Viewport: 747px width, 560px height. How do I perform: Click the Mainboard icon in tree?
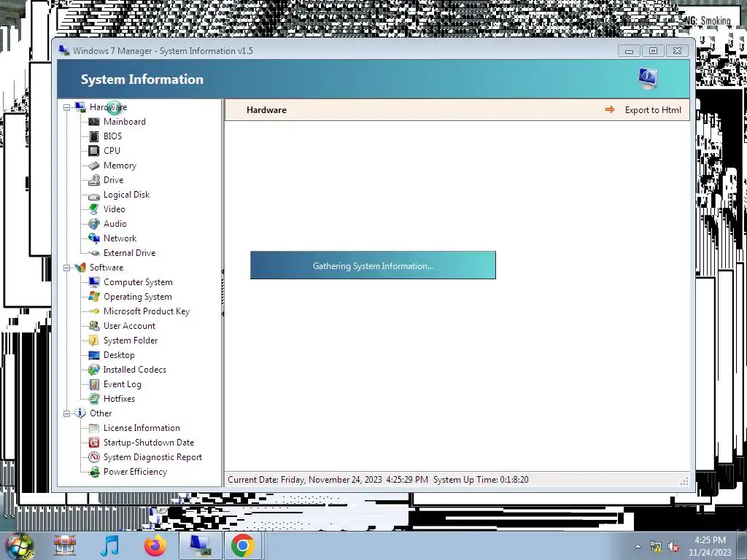[94, 122]
